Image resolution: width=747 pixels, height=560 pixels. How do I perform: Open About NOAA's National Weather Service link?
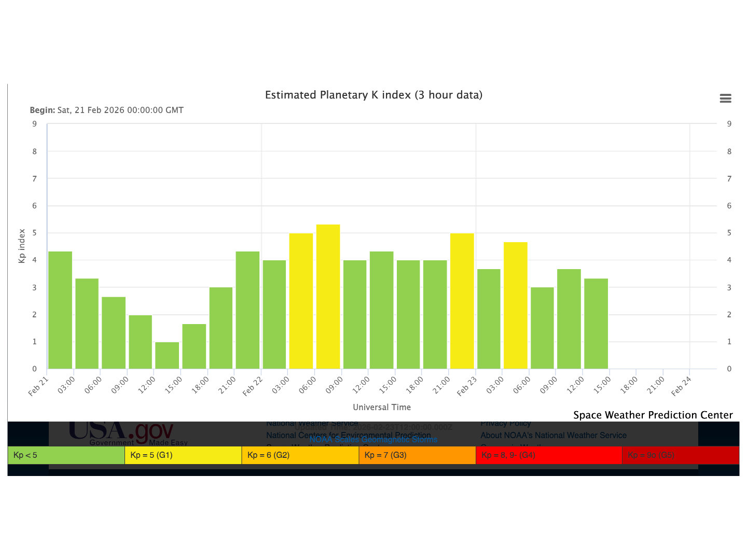coord(553,435)
